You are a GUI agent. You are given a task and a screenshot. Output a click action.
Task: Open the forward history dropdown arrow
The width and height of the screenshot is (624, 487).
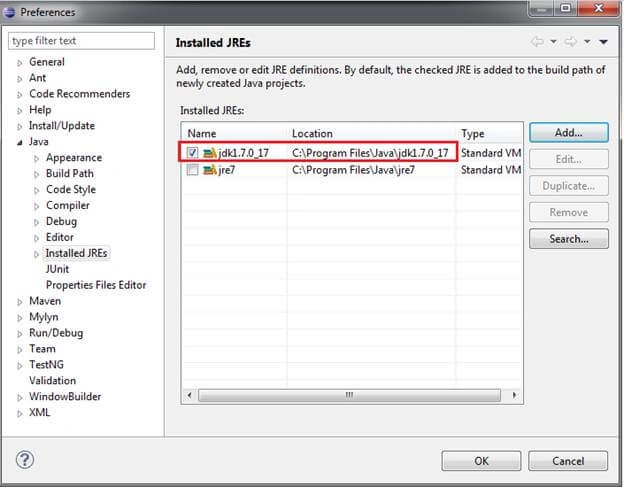[x=587, y=41]
